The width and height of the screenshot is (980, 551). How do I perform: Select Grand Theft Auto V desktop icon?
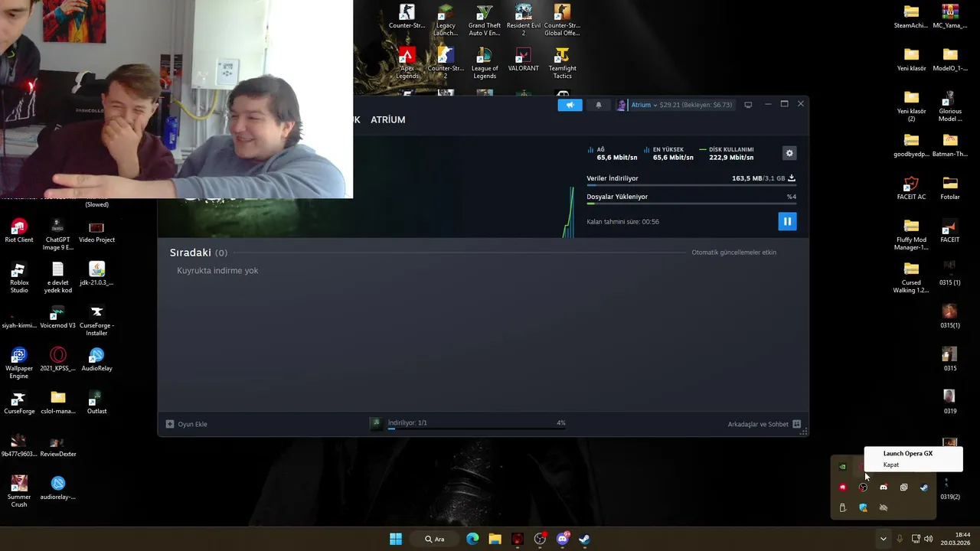coord(485,21)
